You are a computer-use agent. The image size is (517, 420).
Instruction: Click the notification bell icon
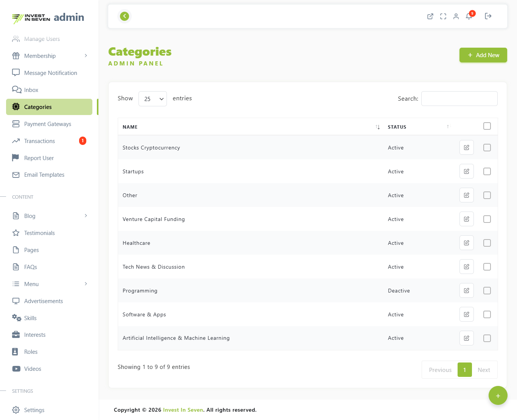click(469, 16)
